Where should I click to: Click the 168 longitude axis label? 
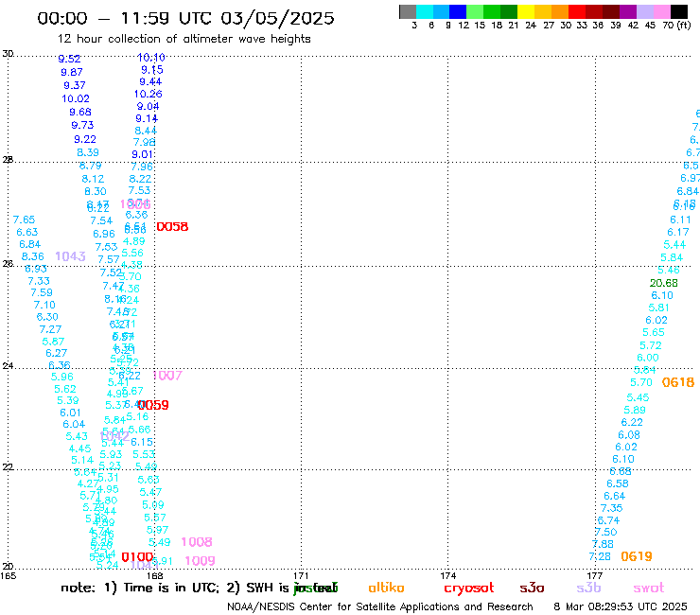(154, 575)
